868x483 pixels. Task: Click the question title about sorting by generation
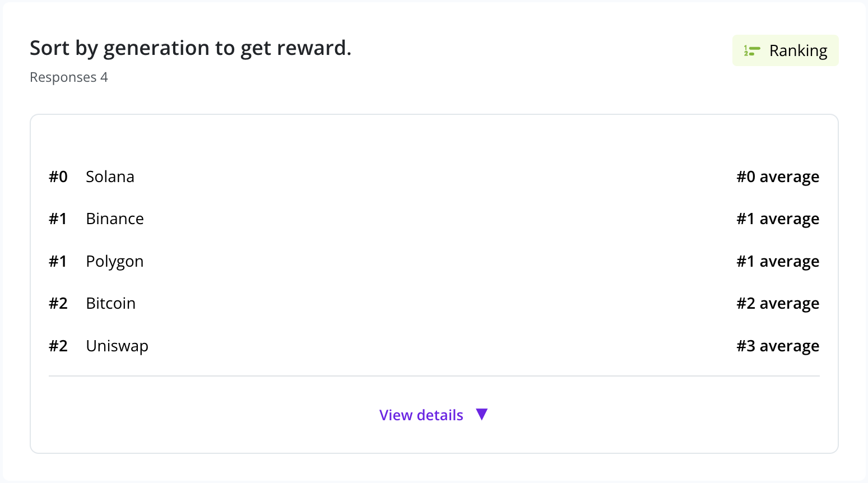pyautogui.click(x=191, y=49)
